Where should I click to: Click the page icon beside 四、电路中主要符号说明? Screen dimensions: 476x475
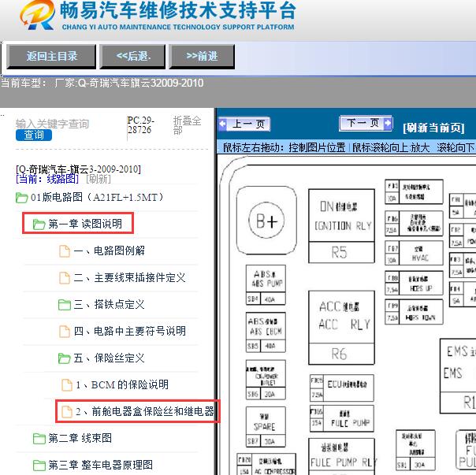coord(65,332)
